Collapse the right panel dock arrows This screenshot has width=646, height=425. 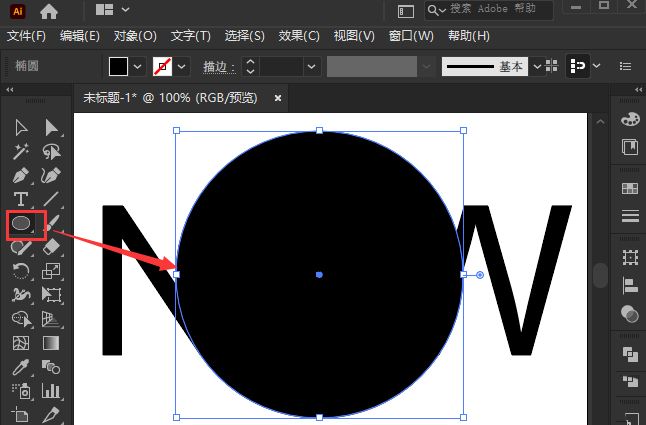[639, 89]
